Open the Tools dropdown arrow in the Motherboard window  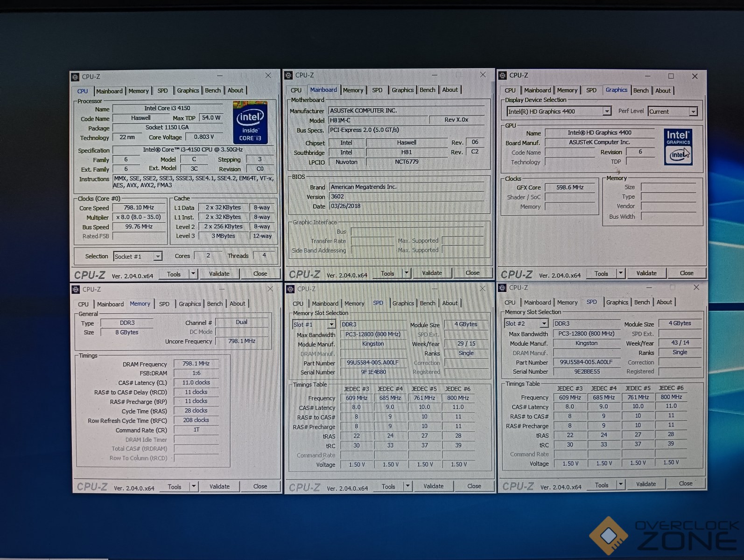(407, 273)
